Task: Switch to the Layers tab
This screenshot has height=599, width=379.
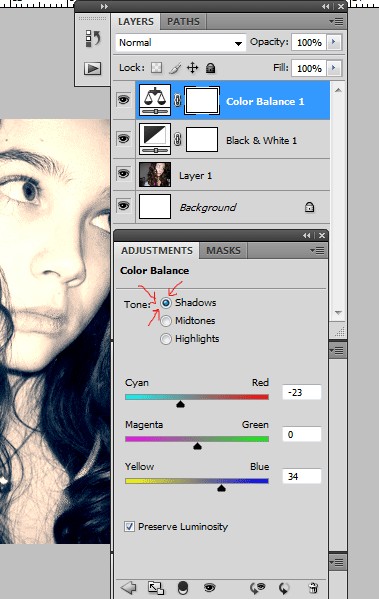Action: pos(136,21)
